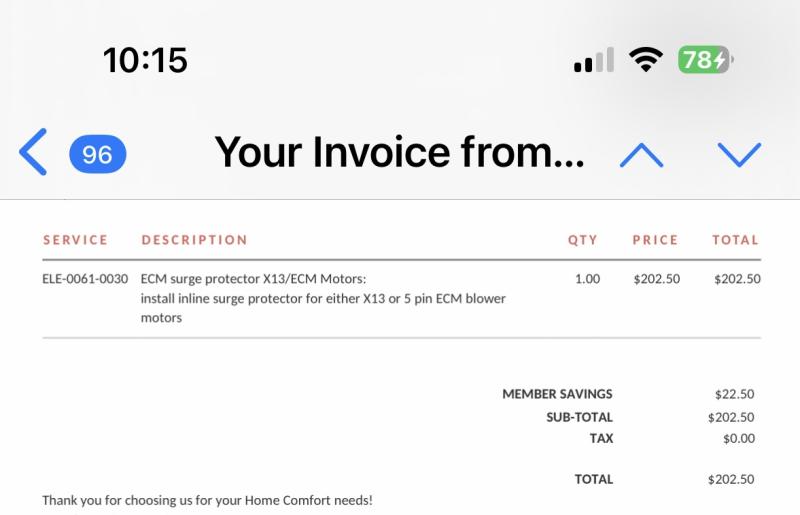Tap the cellular signal bars icon
Screen dimensions: 800x515
point(594,61)
